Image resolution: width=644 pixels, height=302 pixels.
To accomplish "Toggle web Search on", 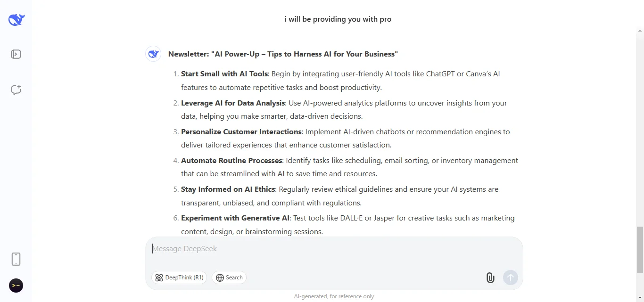I will [x=229, y=278].
